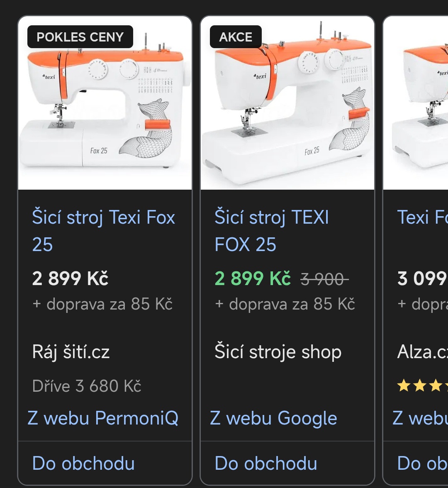Click the AKCE badge

point(236,37)
